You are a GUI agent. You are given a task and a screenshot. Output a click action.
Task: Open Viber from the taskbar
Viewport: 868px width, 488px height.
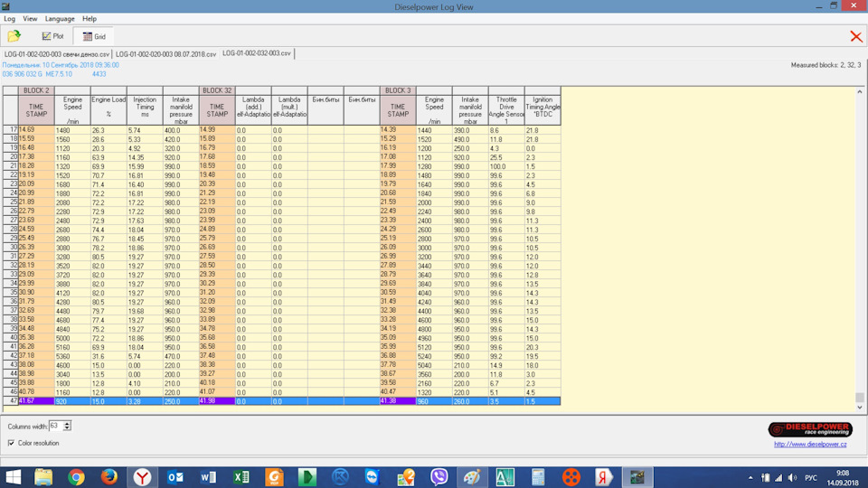[x=439, y=476]
